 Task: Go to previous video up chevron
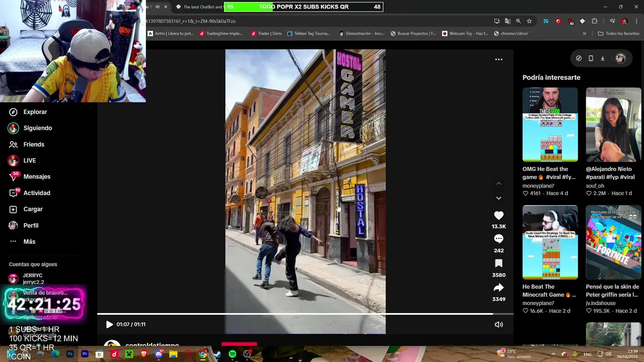click(x=499, y=184)
